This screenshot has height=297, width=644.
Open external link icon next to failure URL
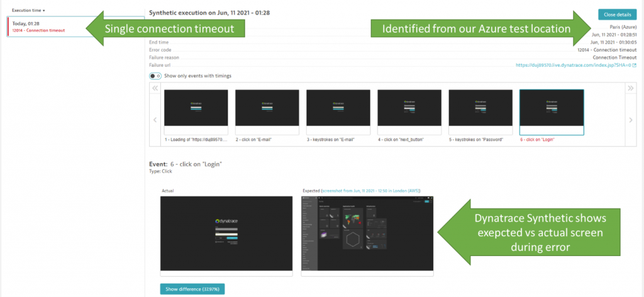635,65
